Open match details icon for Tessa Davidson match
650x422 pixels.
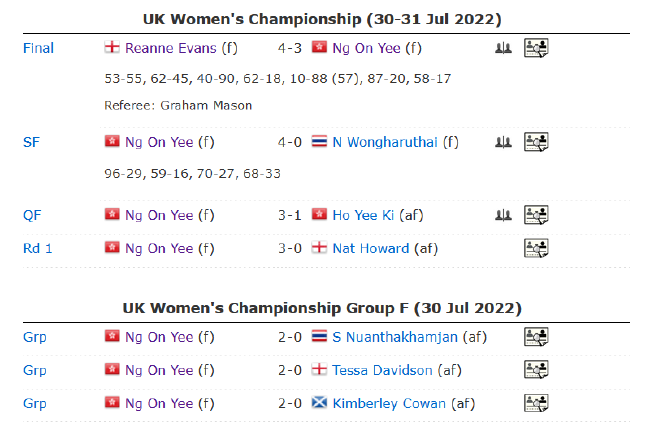[x=536, y=370]
